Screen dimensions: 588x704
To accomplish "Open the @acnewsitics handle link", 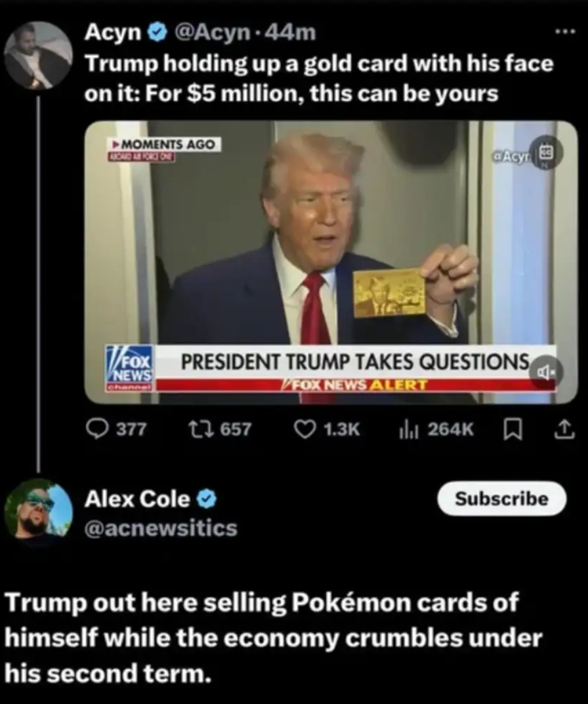I will pos(161,528).
